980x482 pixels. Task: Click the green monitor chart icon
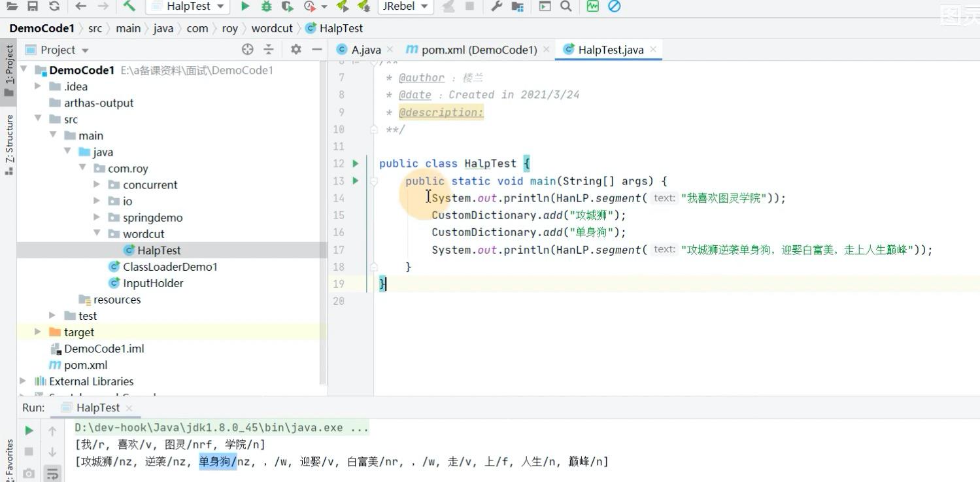[593, 7]
